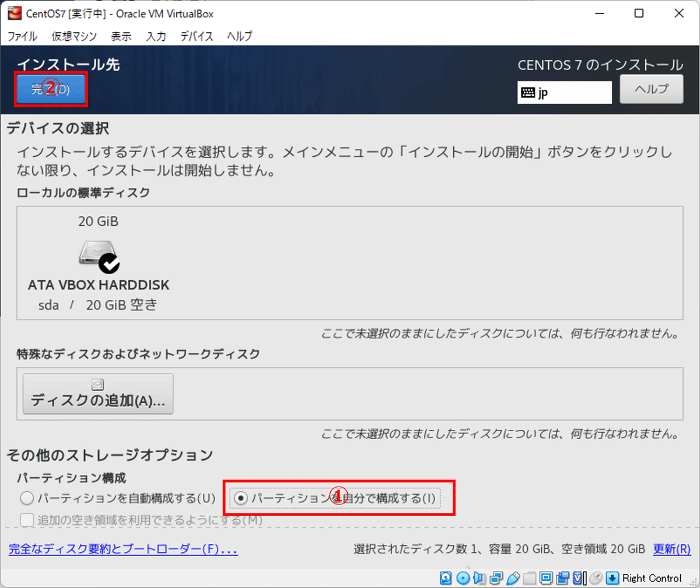Click the VirtualBox window title icon
The image size is (700, 588).
point(13,13)
